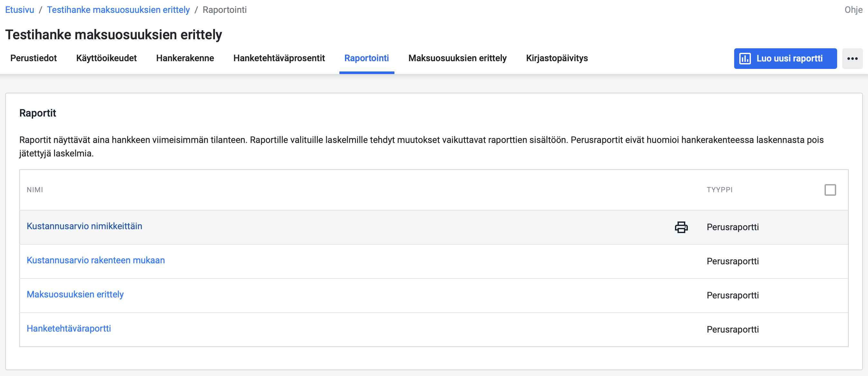Viewport: 868px width, 376px height.
Task: Click the print icon for Kustannusarvio nimikkeittäin
Action: [x=681, y=227]
